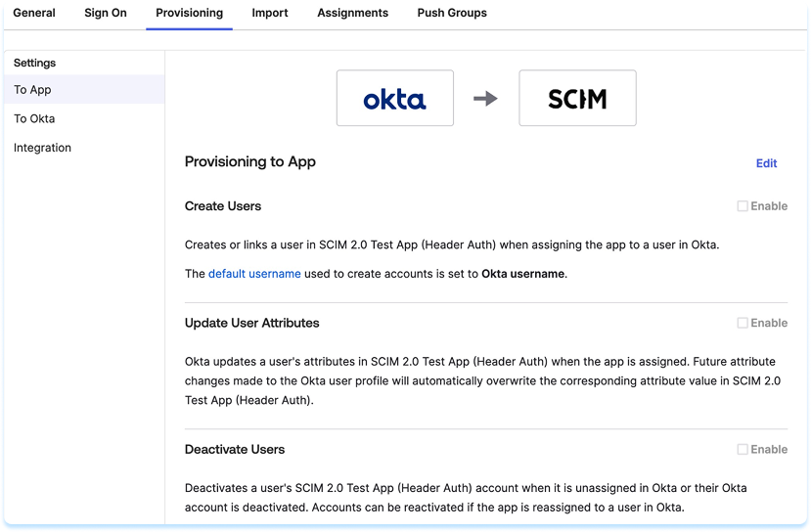Toggle the Update User Attributes checkbox
Image resolution: width=811 pixels, height=532 pixels.
tap(743, 323)
